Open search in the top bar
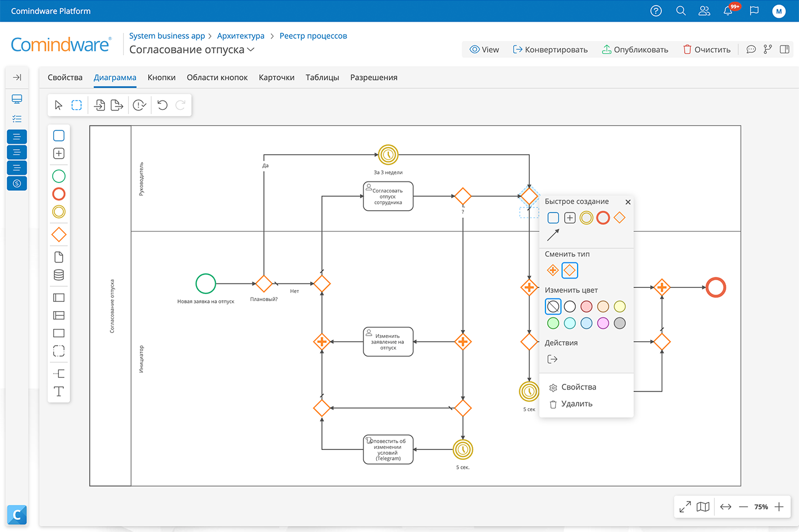Screen dimensions: 799x532 (681, 11)
